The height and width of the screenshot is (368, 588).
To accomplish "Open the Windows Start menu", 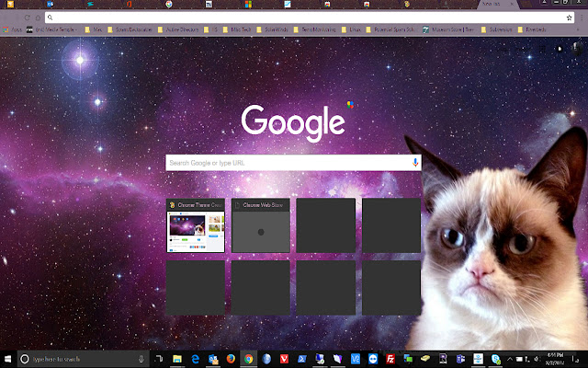I will (8, 360).
